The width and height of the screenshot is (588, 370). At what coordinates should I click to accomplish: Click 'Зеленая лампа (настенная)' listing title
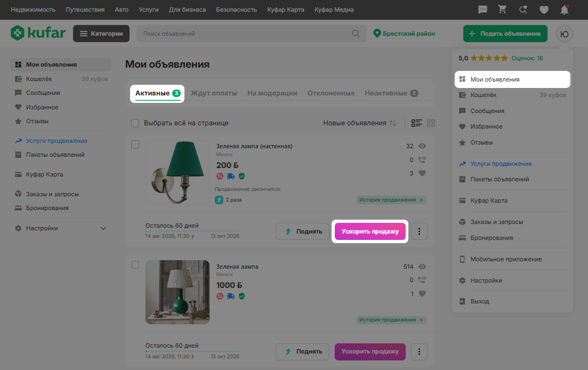(x=254, y=146)
